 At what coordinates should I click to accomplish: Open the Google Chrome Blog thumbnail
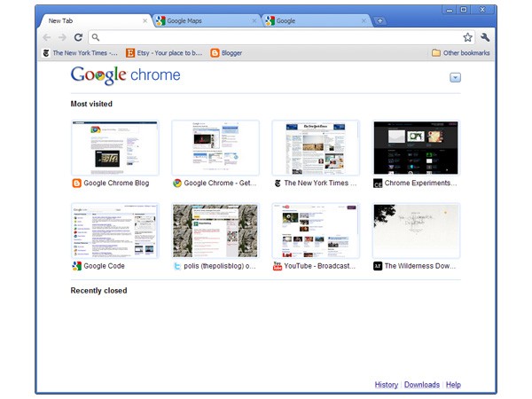[x=114, y=148]
